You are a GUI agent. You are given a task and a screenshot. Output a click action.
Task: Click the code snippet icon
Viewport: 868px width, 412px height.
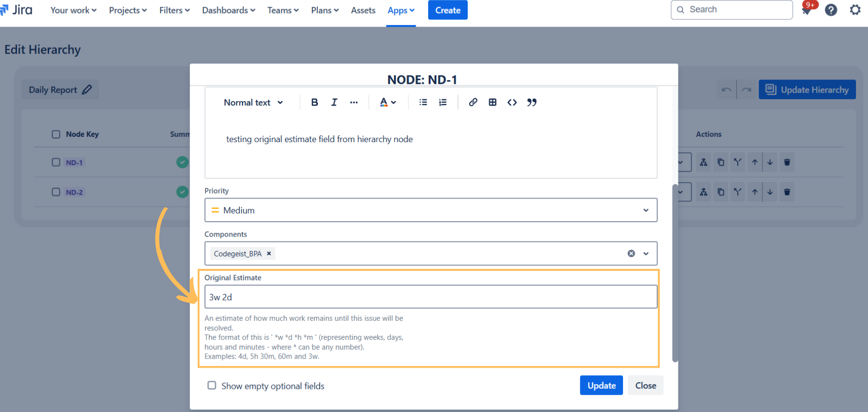tap(512, 102)
